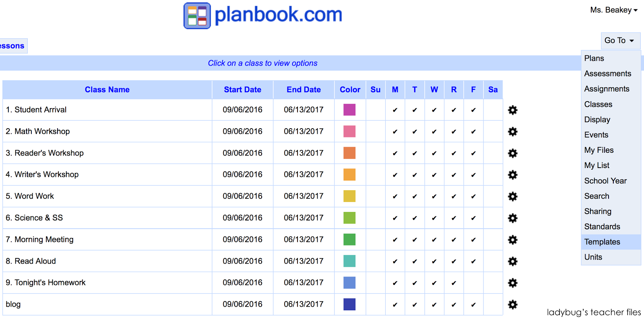Select Templates from the Go To menu
This screenshot has height=320, width=644.
pos(602,242)
